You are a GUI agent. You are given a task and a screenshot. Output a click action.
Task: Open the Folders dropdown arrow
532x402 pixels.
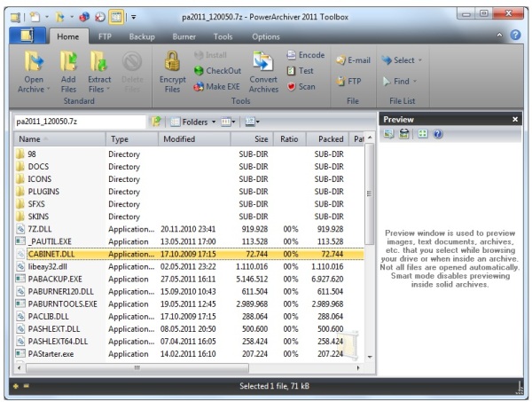click(214, 122)
